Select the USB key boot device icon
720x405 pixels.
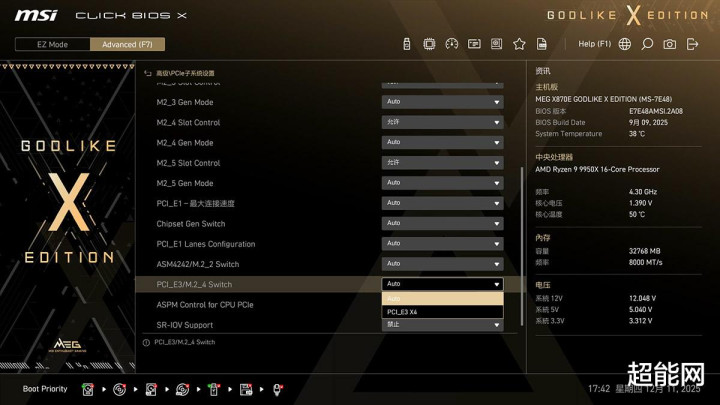[214, 389]
